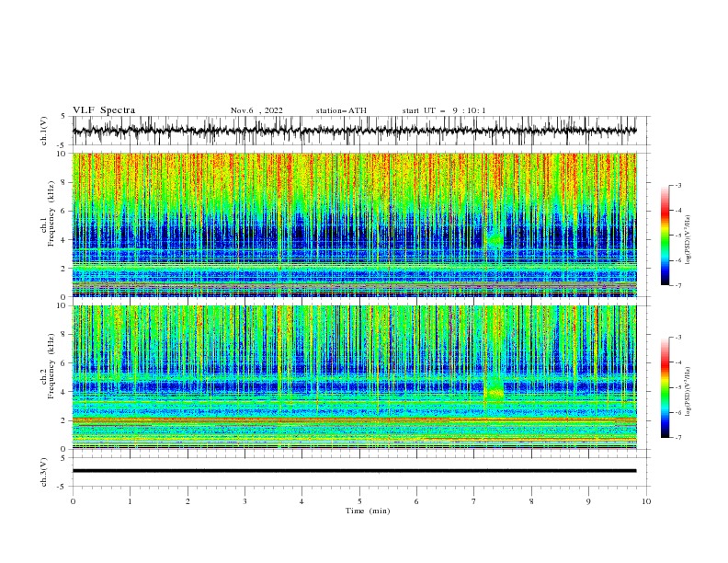Click the 10 kHz tick label of ch.2 spectrogram
This screenshot has width=728, height=563.
[62, 305]
